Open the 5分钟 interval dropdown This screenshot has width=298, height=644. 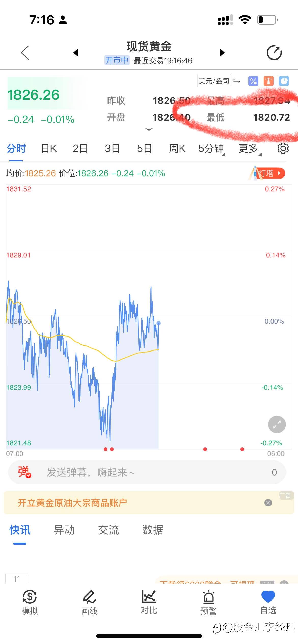tap(211, 149)
